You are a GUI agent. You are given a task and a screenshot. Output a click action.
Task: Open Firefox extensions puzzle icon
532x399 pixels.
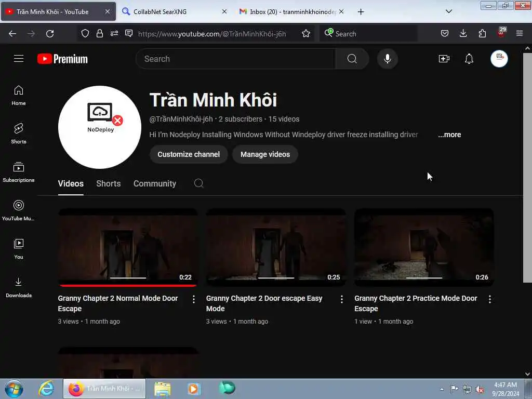pos(482,33)
